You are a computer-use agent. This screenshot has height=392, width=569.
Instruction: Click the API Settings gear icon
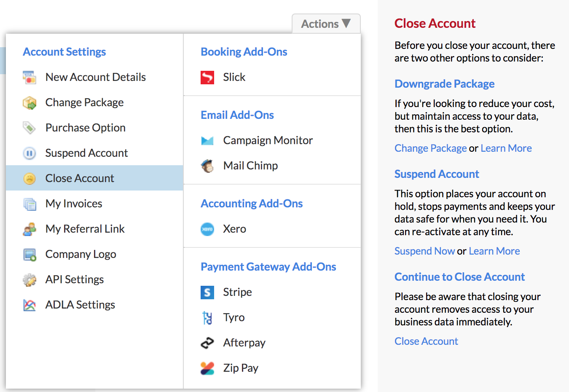30,279
